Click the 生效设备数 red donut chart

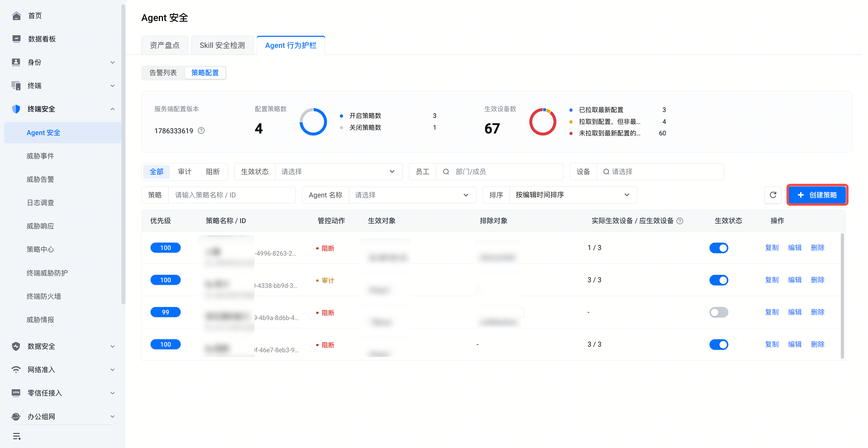coord(543,122)
